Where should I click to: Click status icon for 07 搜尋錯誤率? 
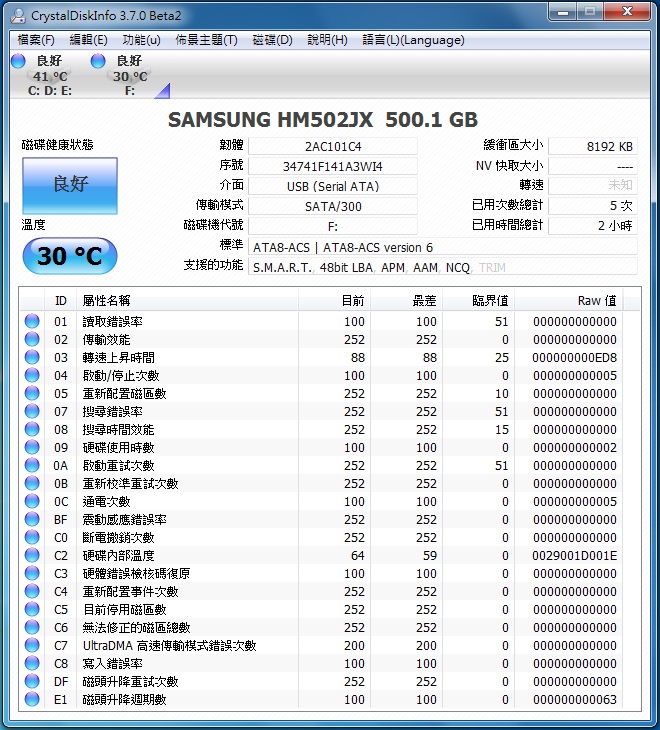pos(32,411)
